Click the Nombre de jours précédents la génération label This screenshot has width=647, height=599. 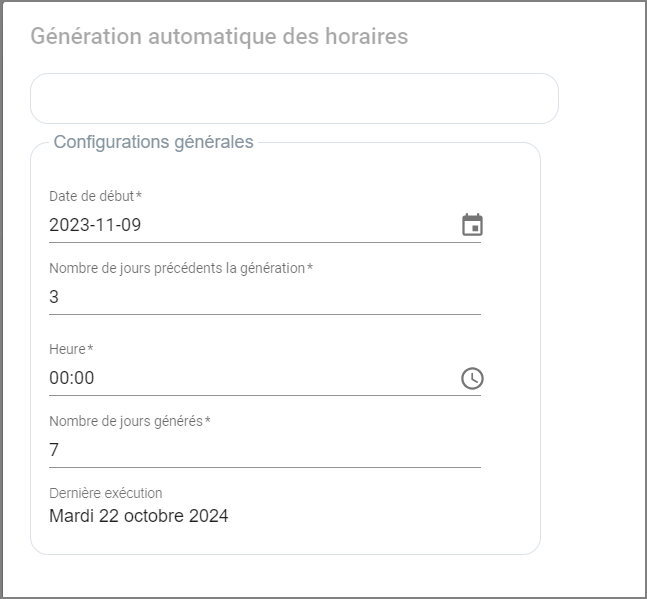(176, 268)
